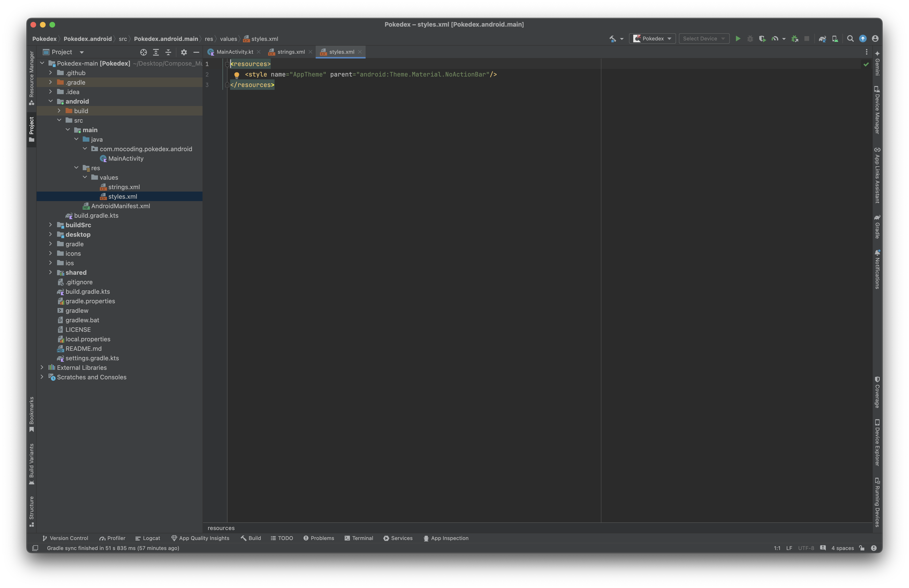Click the lightbulb intention icon on line 2

(x=236, y=75)
